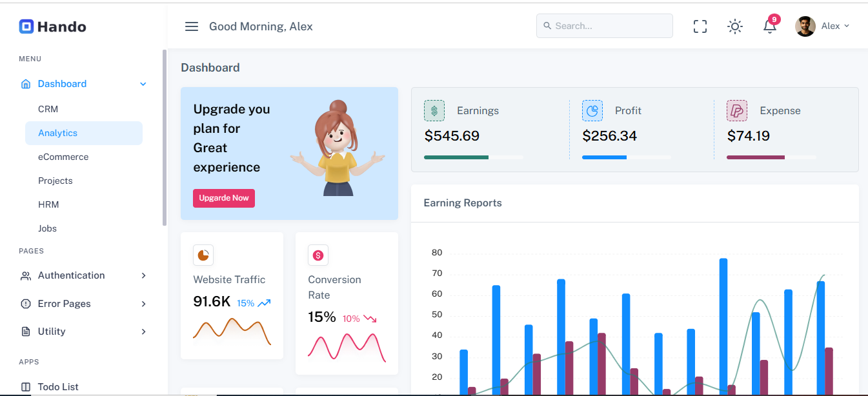Select CRM in the sidebar
The height and width of the screenshot is (396, 868).
(48, 109)
